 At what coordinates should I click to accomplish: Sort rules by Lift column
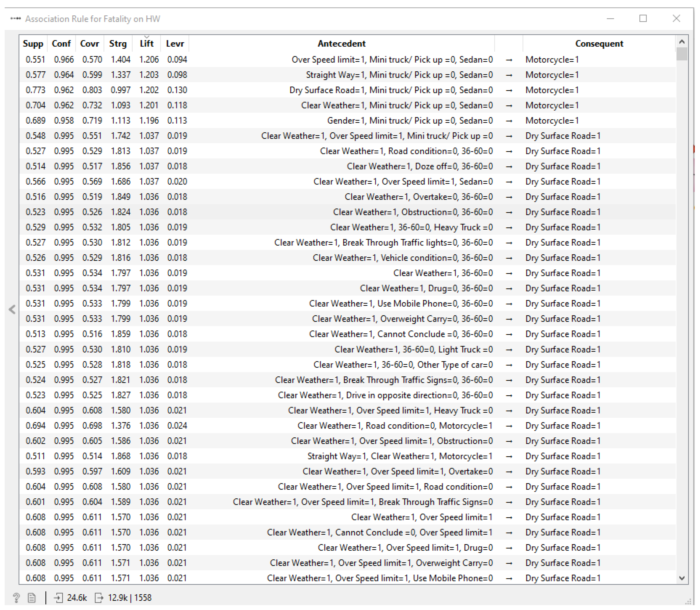tap(146, 44)
